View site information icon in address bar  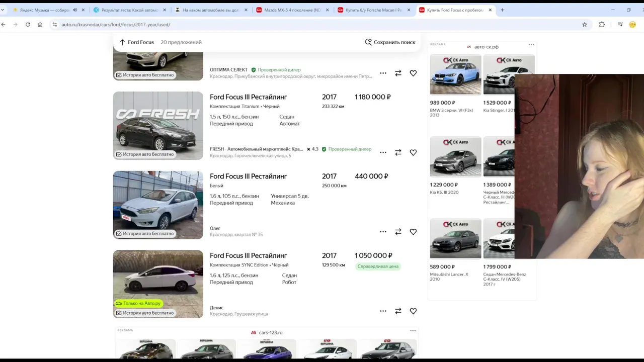point(55,25)
